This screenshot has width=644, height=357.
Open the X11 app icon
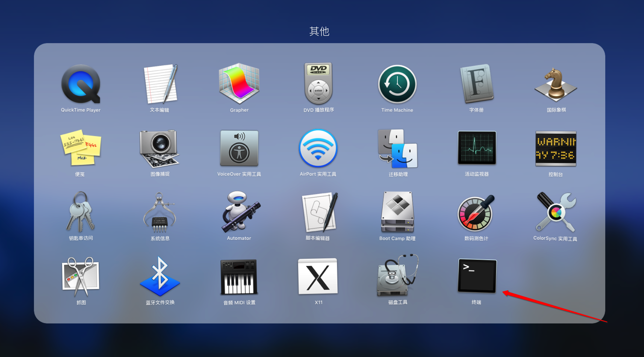pyautogui.click(x=318, y=276)
